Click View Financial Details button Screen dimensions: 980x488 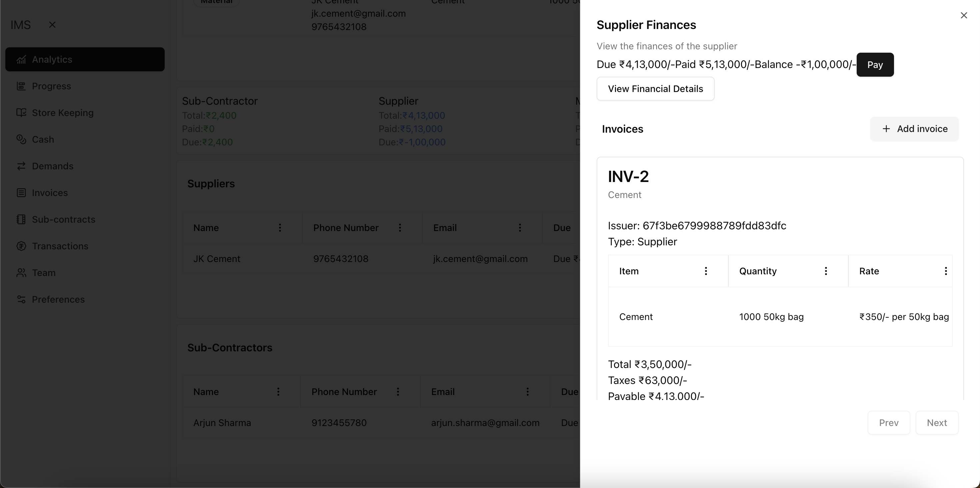(x=655, y=89)
